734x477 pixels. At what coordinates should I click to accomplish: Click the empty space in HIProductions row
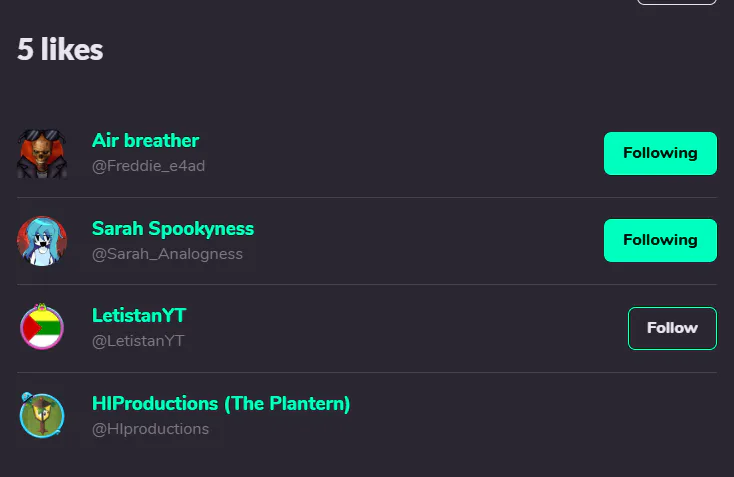534,416
